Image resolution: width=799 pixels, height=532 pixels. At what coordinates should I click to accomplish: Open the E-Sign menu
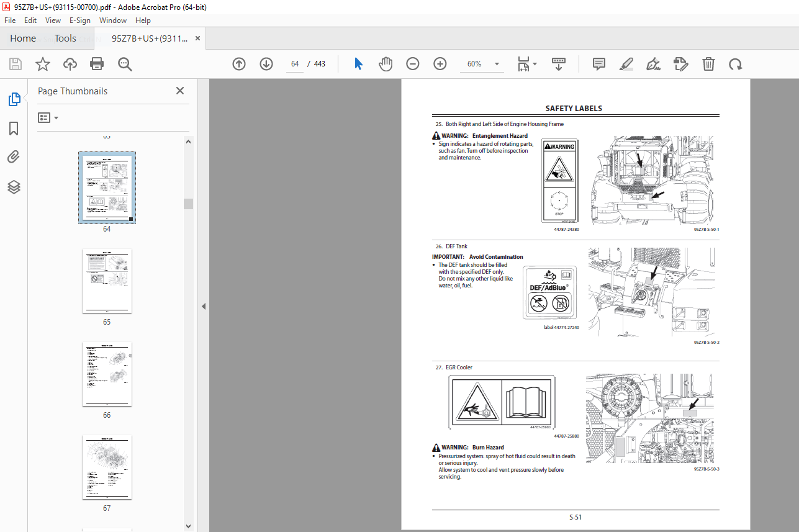[x=80, y=20]
